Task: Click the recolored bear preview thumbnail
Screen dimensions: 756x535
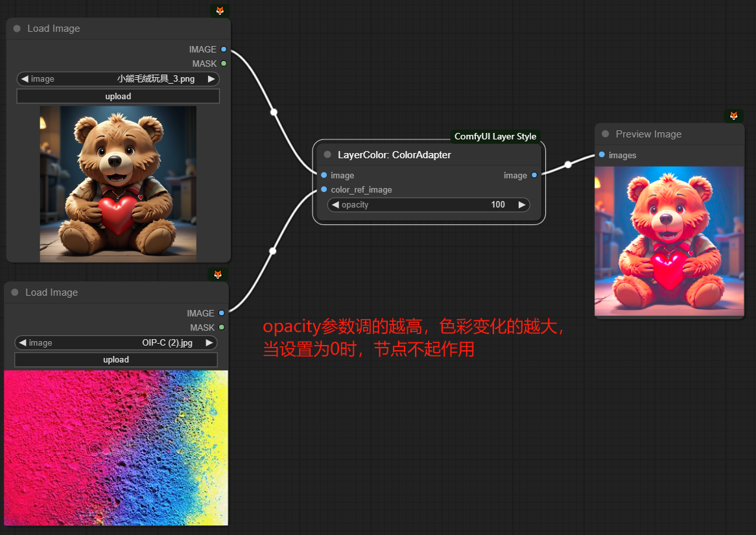Action: click(x=669, y=241)
